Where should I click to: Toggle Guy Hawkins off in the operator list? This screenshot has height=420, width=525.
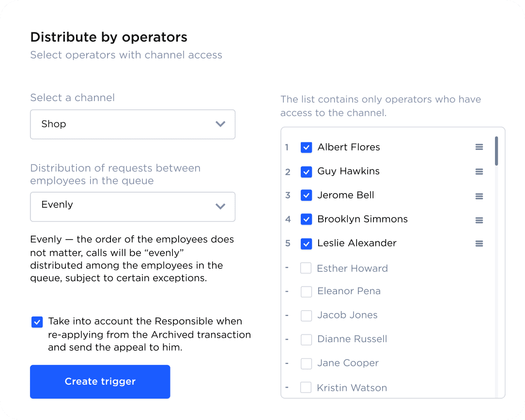point(306,171)
